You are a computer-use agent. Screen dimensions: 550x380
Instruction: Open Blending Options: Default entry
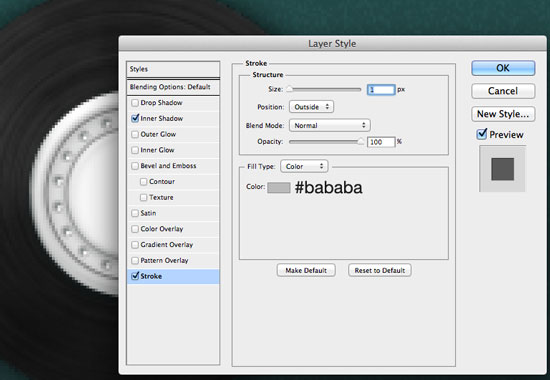coord(173,87)
